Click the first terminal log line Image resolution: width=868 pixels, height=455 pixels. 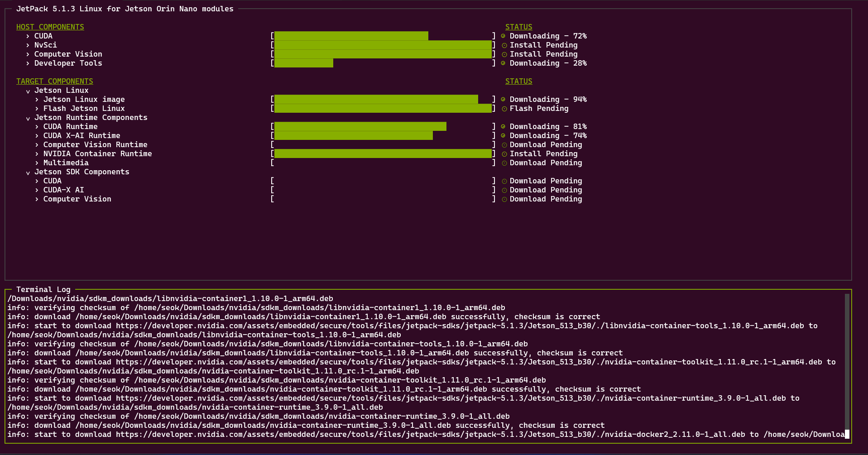click(170, 299)
